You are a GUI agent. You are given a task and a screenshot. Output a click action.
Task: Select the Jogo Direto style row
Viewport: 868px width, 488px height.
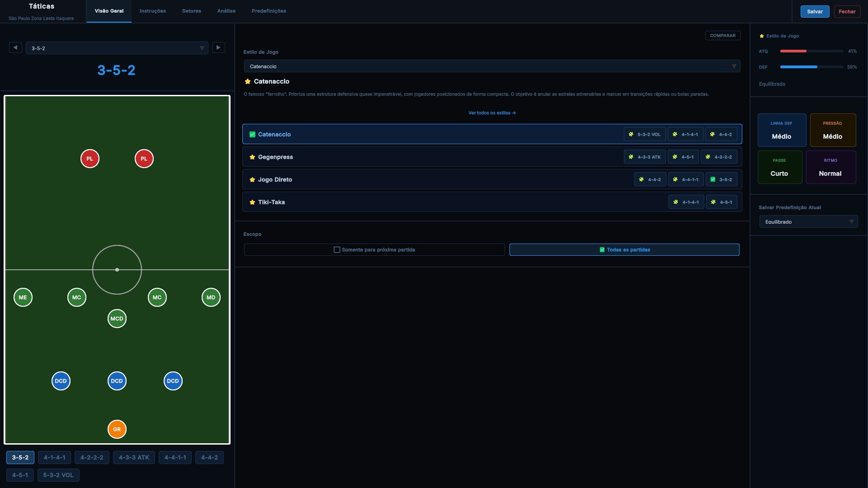(x=492, y=179)
